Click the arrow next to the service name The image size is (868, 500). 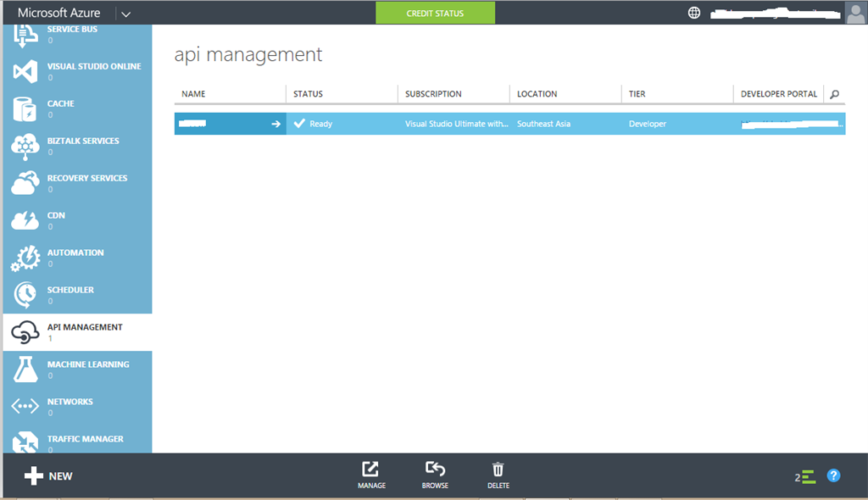(275, 124)
